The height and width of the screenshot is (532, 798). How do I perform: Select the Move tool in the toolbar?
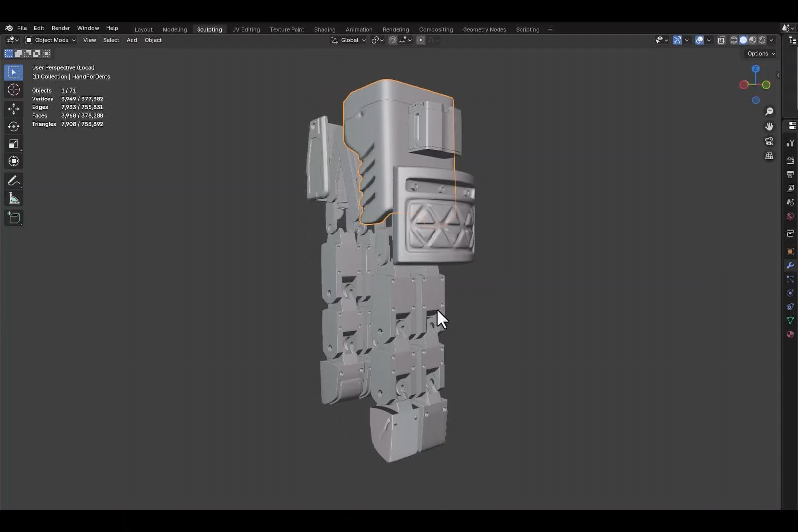(x=14, y=109)
